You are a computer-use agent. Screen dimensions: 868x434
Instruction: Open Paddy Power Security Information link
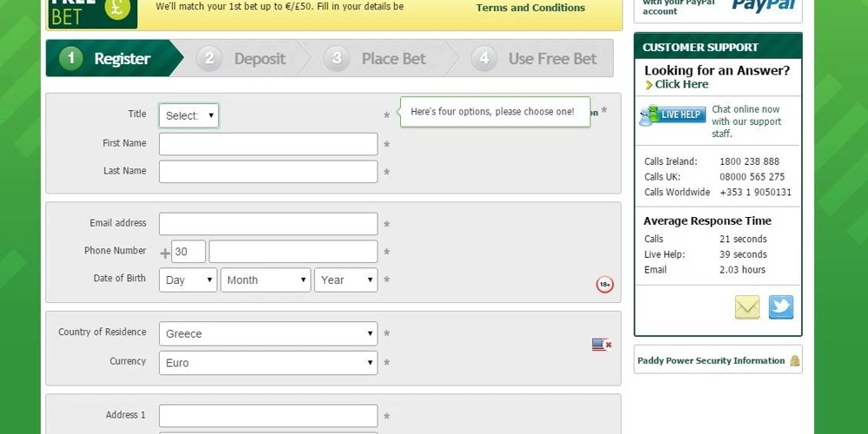712,361
